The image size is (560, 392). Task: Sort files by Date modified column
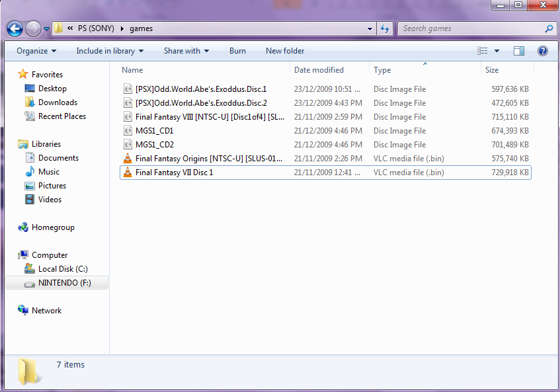pos(319,70)
